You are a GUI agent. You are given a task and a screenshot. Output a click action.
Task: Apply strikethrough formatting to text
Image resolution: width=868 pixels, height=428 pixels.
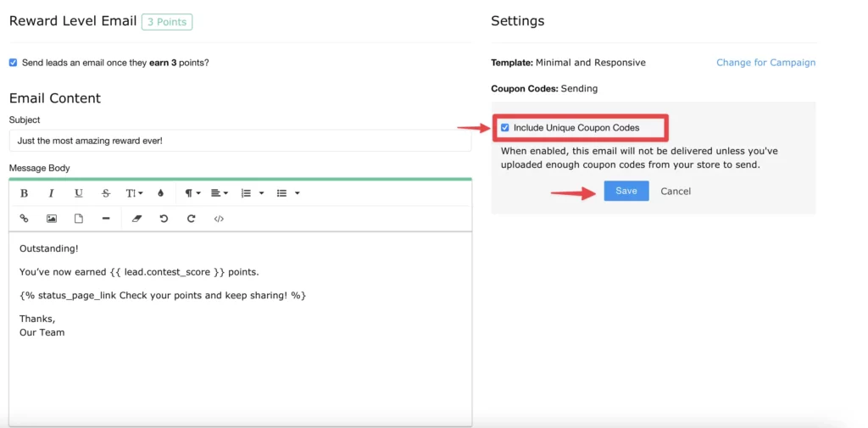(x=106, y=193)
